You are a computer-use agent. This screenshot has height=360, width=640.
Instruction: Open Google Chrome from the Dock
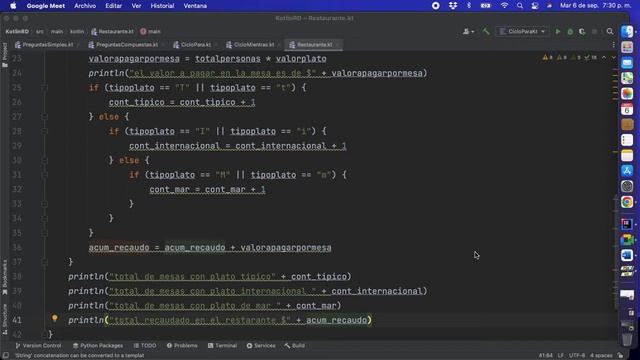click(x=627, y=202)
